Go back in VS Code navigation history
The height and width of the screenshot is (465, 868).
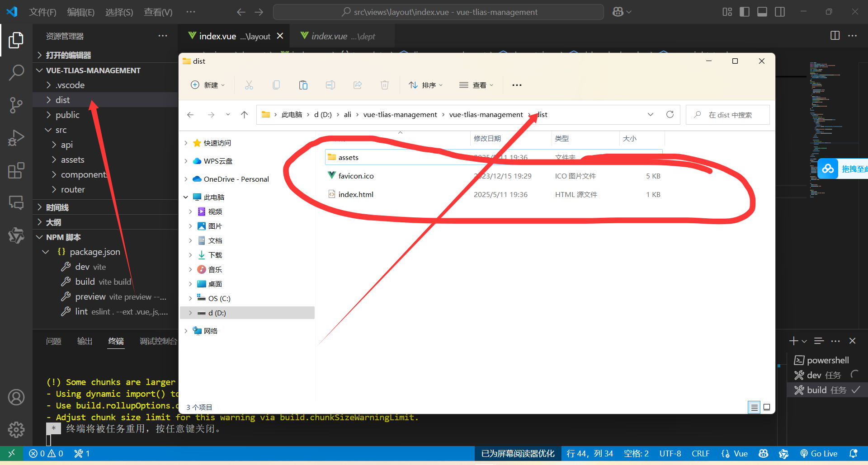pos(241,12)
